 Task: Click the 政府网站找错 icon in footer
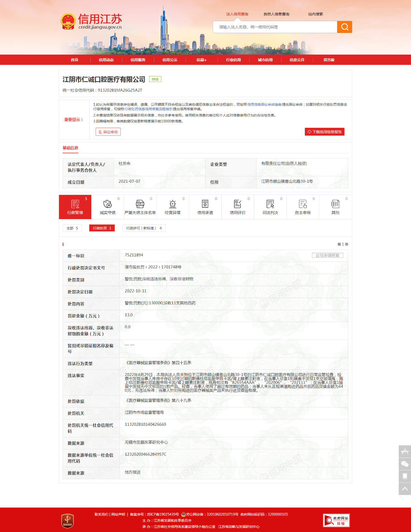tap(336, 520)
